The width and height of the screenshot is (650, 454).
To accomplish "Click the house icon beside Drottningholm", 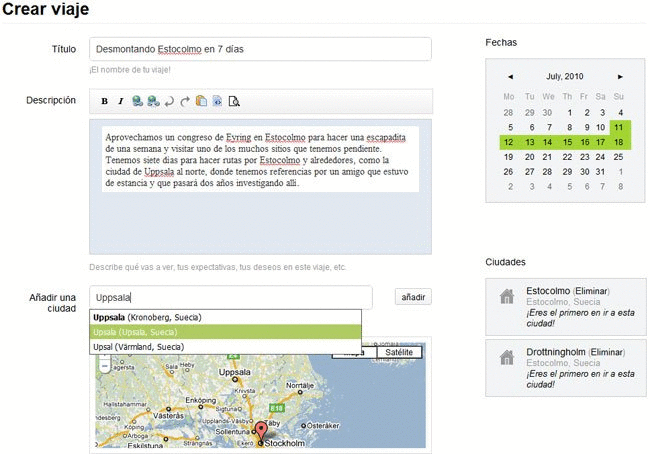I will click(x=507, y=357).
